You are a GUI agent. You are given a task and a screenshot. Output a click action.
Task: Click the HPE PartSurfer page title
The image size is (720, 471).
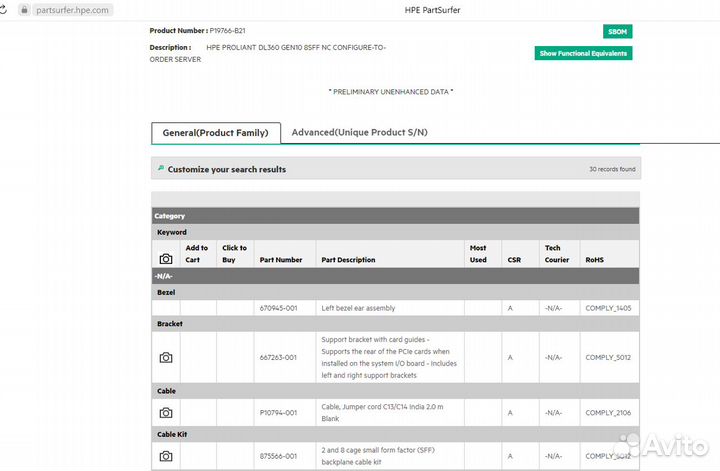click(x=432, y=10)
